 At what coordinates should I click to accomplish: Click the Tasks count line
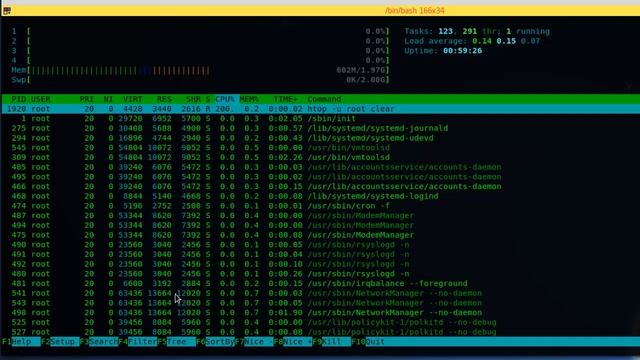coord(477,31)
